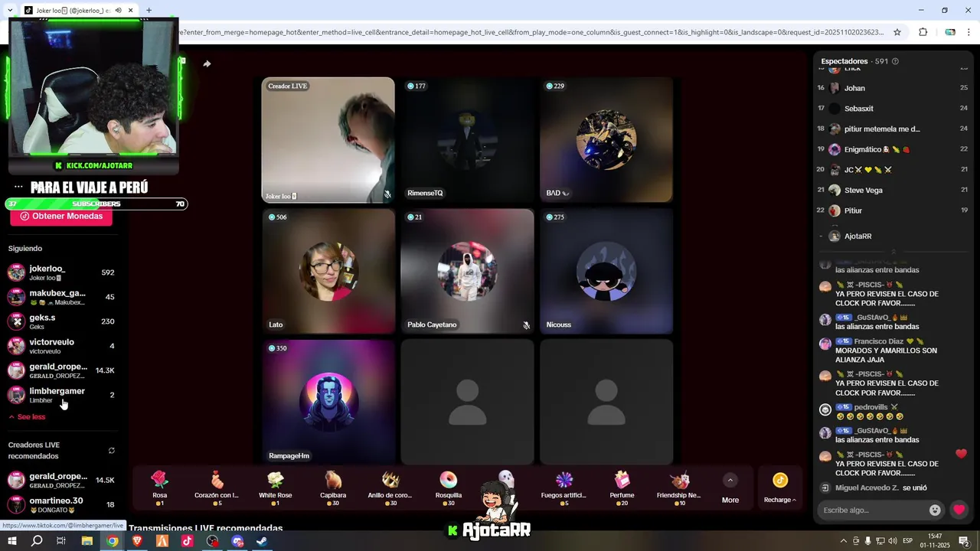Refresh recommended LIVE creators list
This screenshot has height=551, width=980.
tap(111, 450)
